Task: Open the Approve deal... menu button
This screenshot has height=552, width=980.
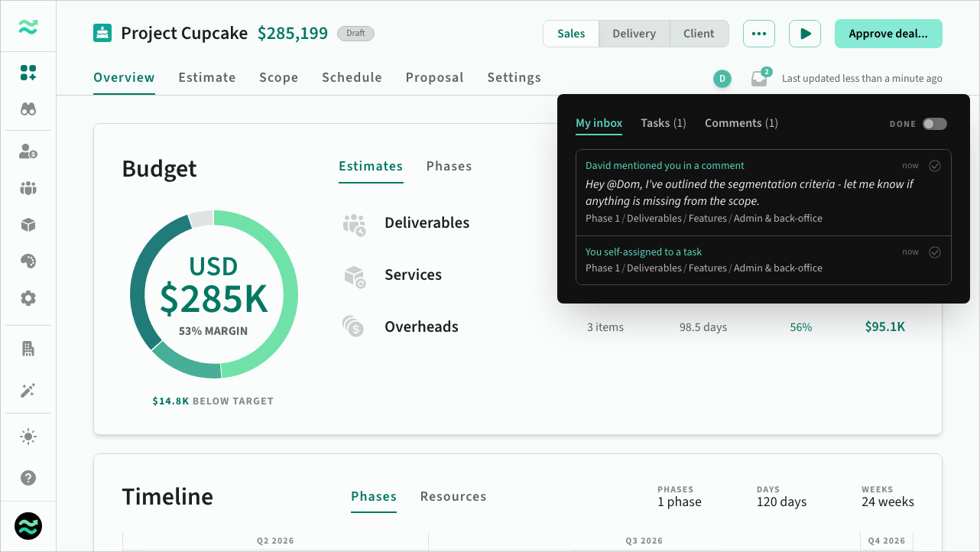Action: click(x=888, y=34)
